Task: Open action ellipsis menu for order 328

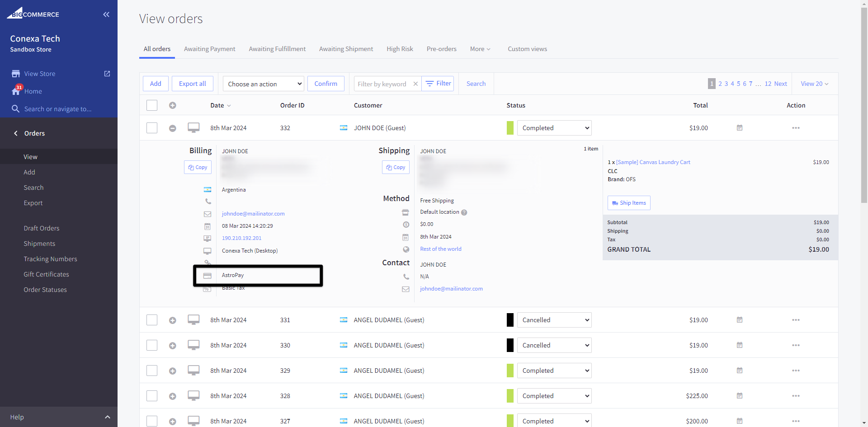Action: coord(796,396)
